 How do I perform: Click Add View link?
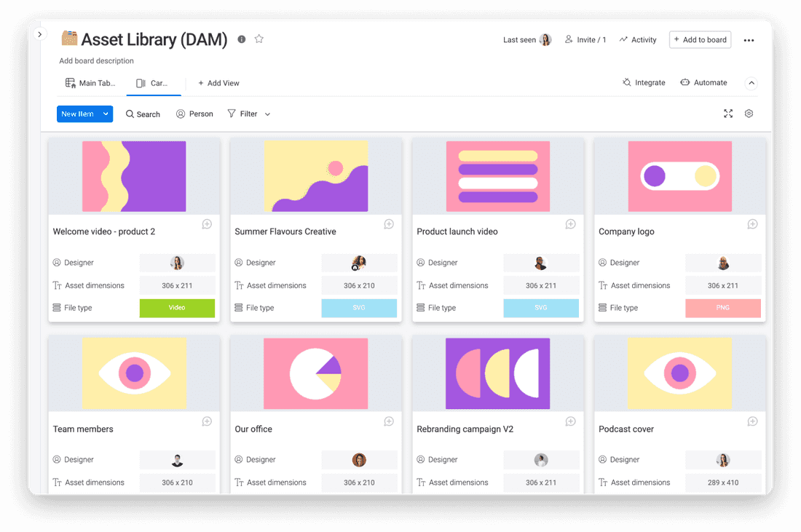pos(218,83)
